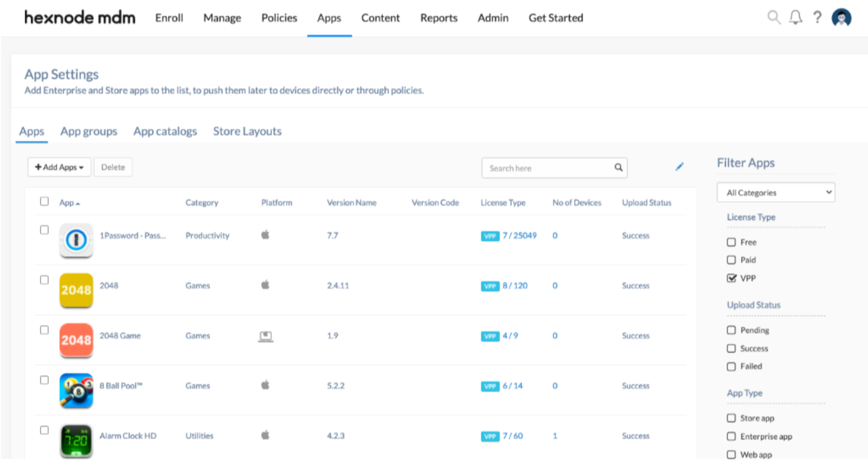Screen dimensions: 868x467
Task: Enable the Web app type filter
Action: click(731, 455)
